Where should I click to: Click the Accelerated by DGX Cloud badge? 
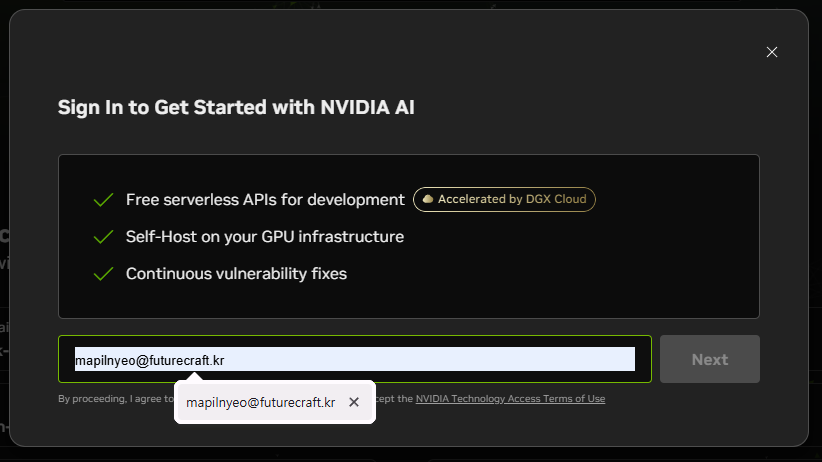coord(504,199)
